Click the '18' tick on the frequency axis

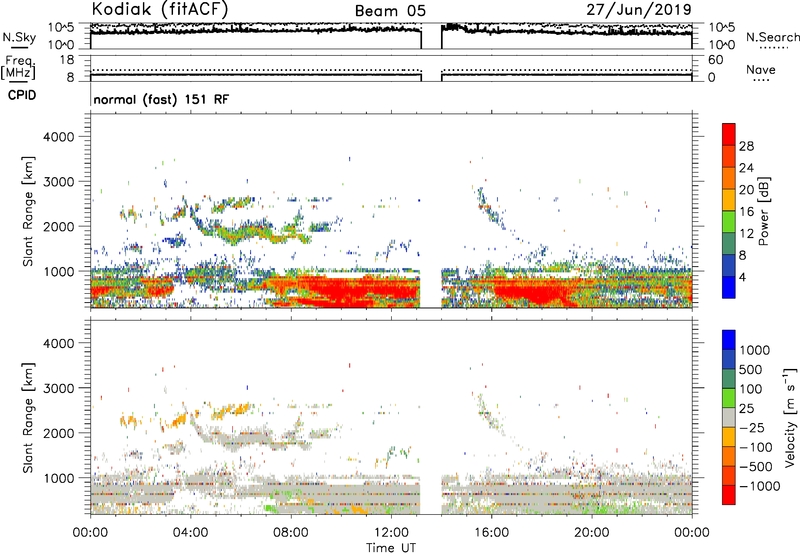pos(67,60)
